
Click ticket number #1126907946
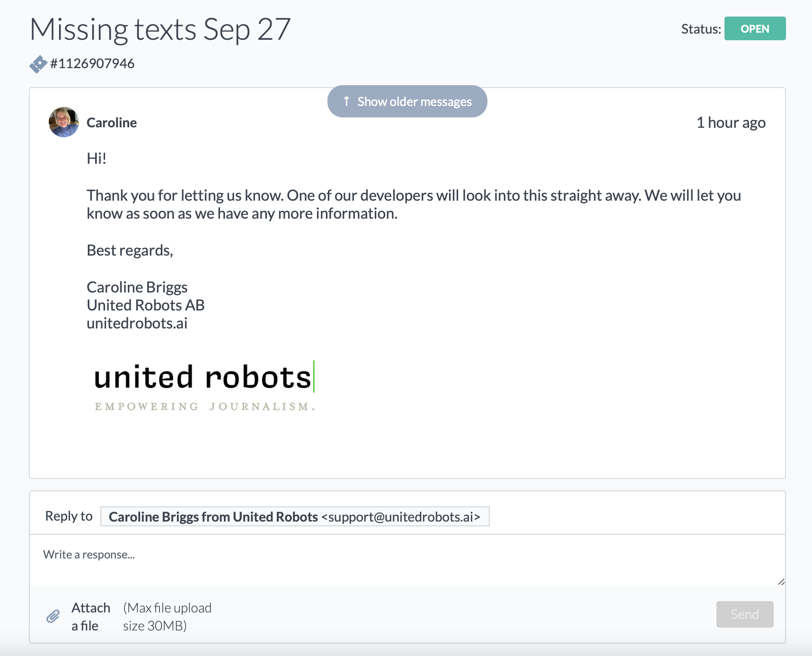92,63
